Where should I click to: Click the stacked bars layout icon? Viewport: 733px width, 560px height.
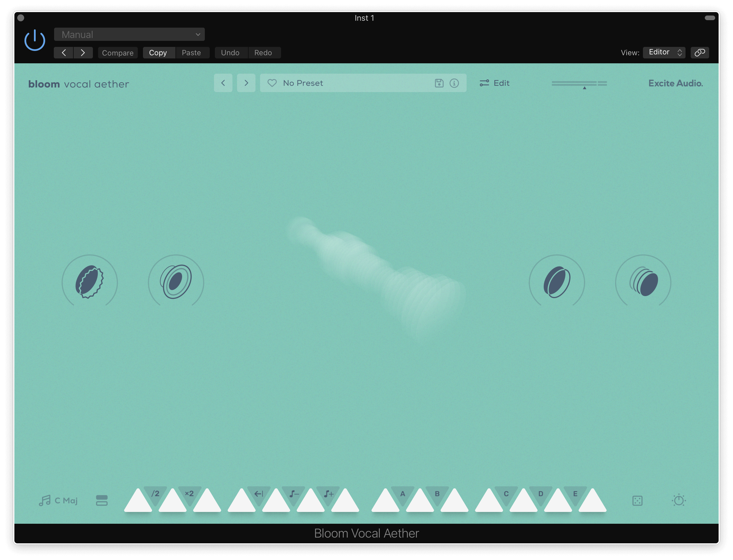tap(102, 500)
